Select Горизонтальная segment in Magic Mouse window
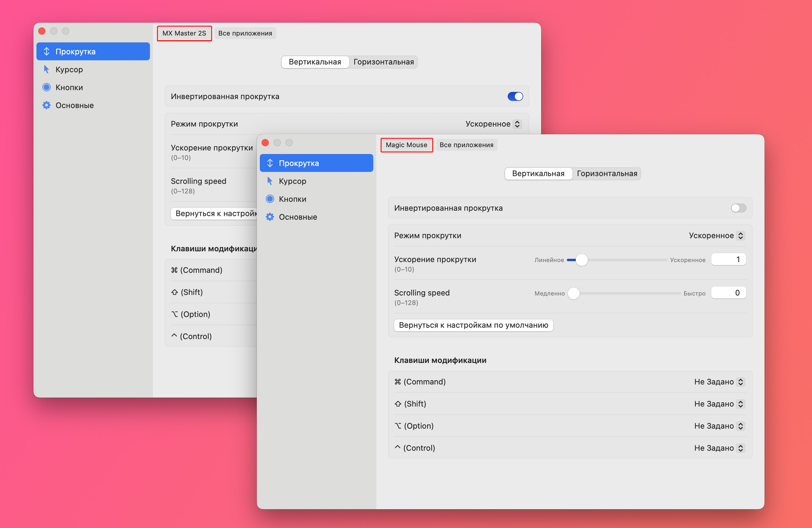The width and height of the screenshot is (812, 528). point(607,174)
